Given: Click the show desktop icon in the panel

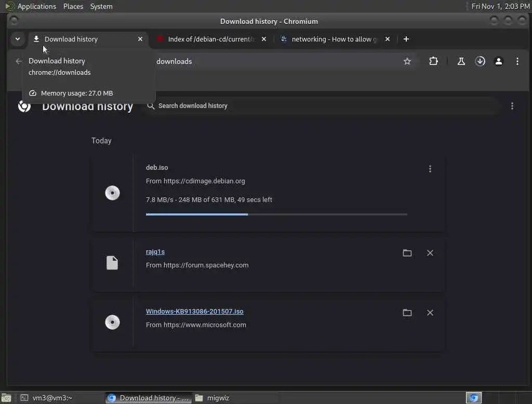Looking at the screenshot, I should point(6,398).
